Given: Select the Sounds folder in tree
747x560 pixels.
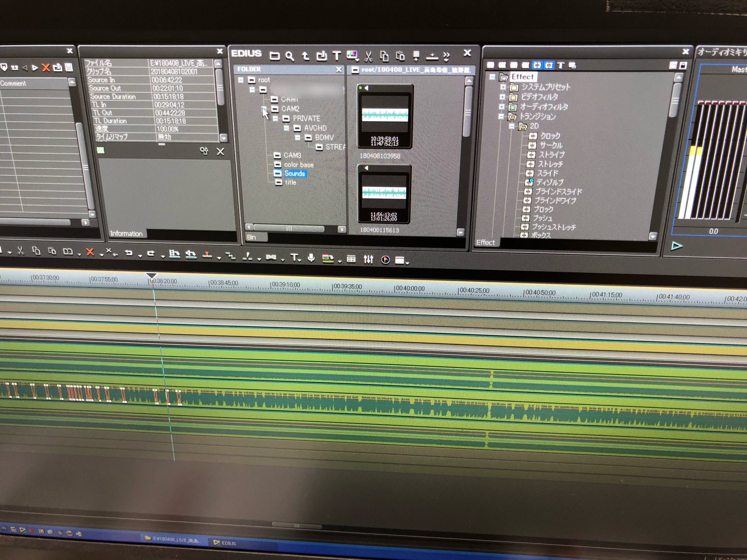Looking at the screenshot, I should pyautogui.click(x=294, y=174).
